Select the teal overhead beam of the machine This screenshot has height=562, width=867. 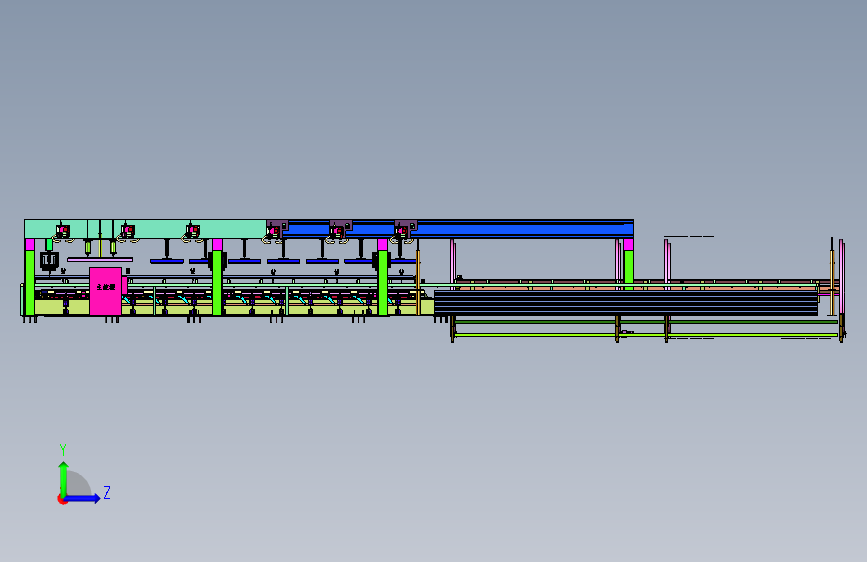click(x=145, y=228)
